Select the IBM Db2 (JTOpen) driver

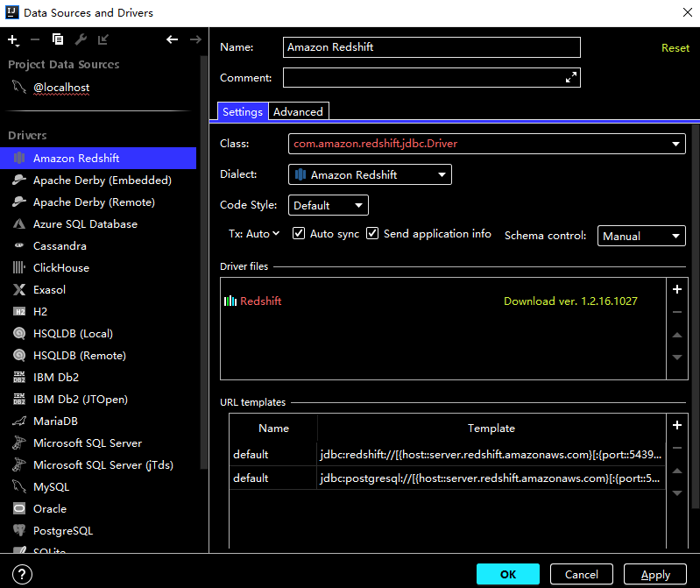(x=98, y=399)
